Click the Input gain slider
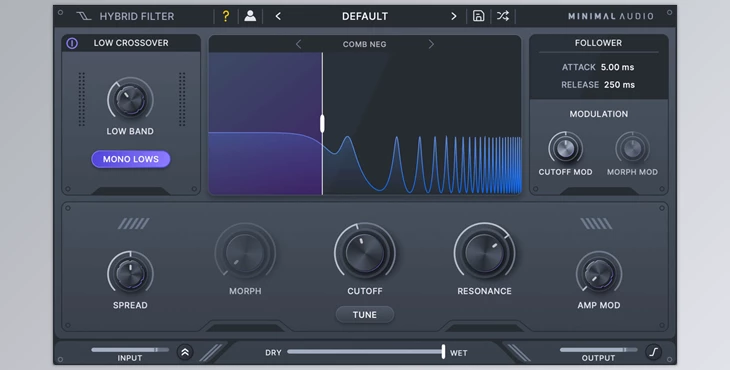This screenshot has height=370, width=730. coord(130,350)
